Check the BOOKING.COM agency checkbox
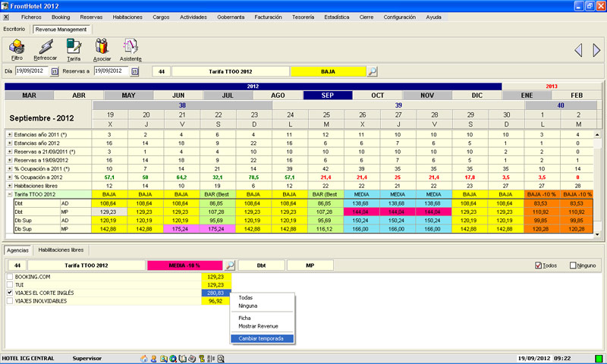This screenshot has width=607, height=364. (10, 278)
